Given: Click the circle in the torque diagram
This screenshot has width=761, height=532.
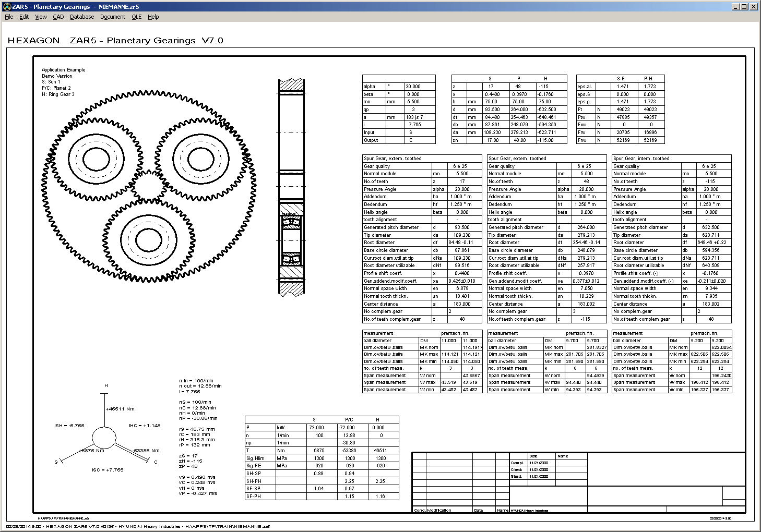Looking at the screenshot, I should (x=104, y=438).
